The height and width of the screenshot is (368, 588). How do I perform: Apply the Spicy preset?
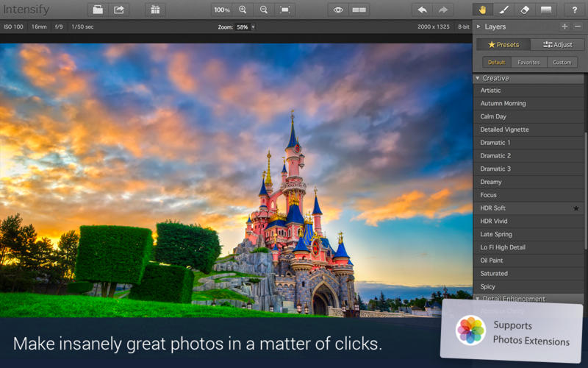pos(528,287)
